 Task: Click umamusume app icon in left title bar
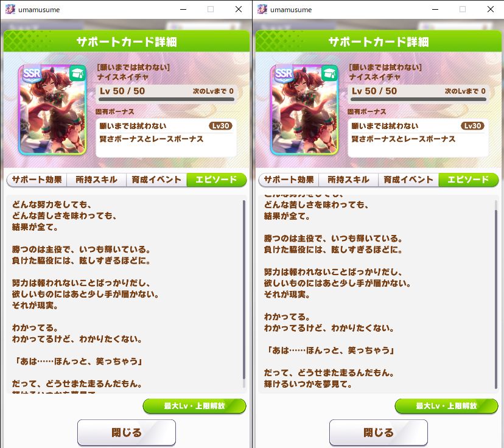pos(10,9)
